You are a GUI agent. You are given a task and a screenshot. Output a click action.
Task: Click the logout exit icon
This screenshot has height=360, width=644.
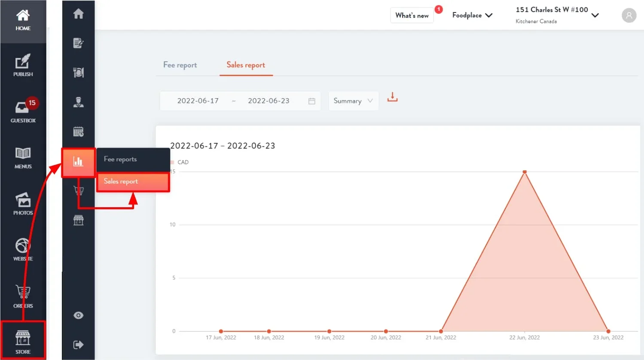tap(78, 345)
